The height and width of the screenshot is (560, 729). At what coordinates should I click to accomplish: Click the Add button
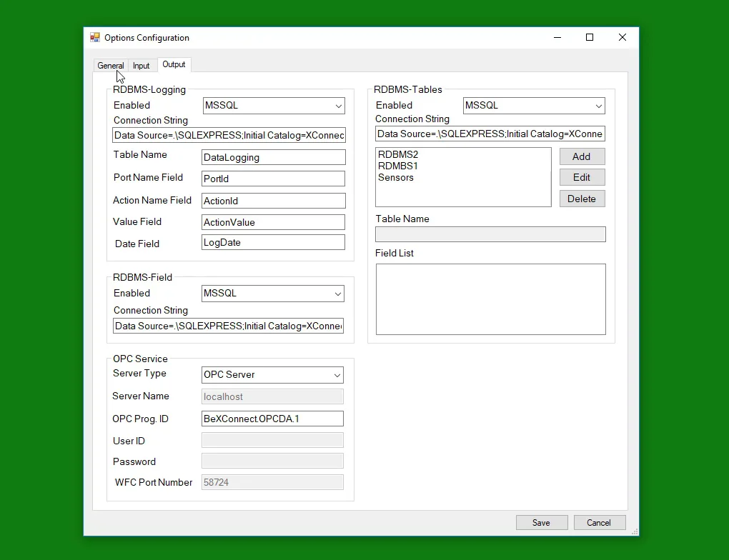tap(582, 156)
